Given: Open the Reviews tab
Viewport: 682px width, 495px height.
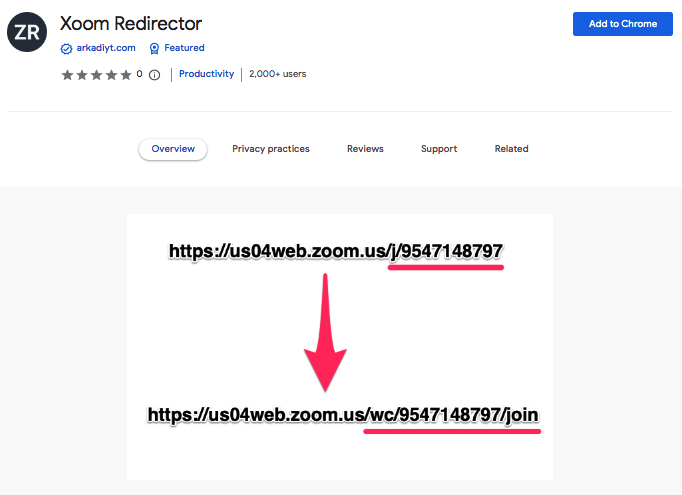Looking at the screenshot, I should click(365, 149).
